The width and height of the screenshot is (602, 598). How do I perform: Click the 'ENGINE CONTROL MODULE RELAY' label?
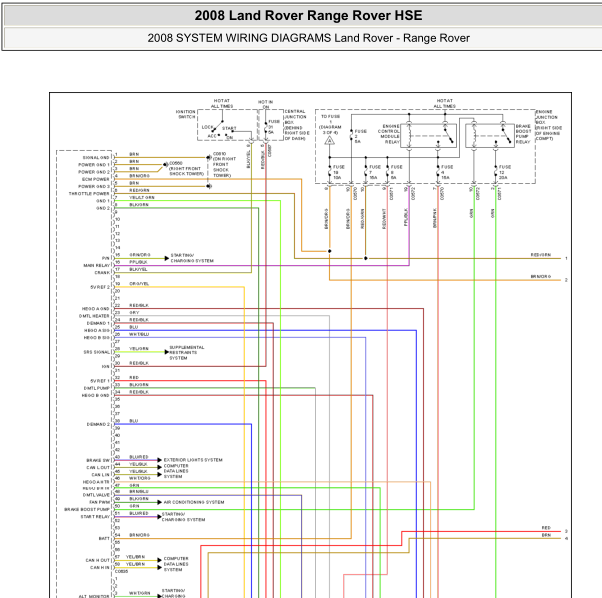point(389,134)
